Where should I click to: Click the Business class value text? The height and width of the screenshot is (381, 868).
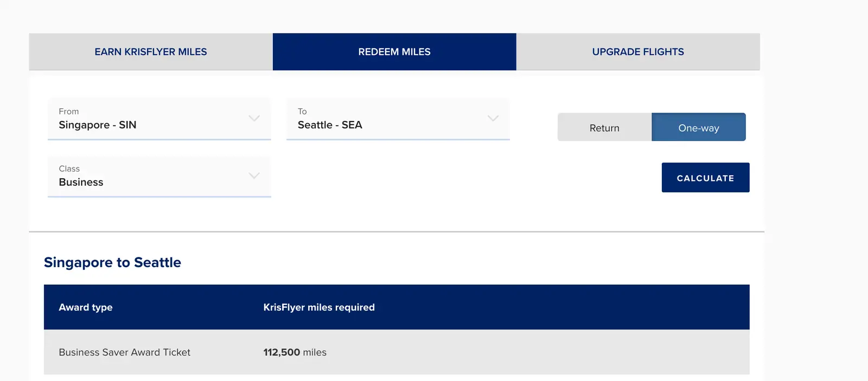pyautogui.click(x=81, y=182)
